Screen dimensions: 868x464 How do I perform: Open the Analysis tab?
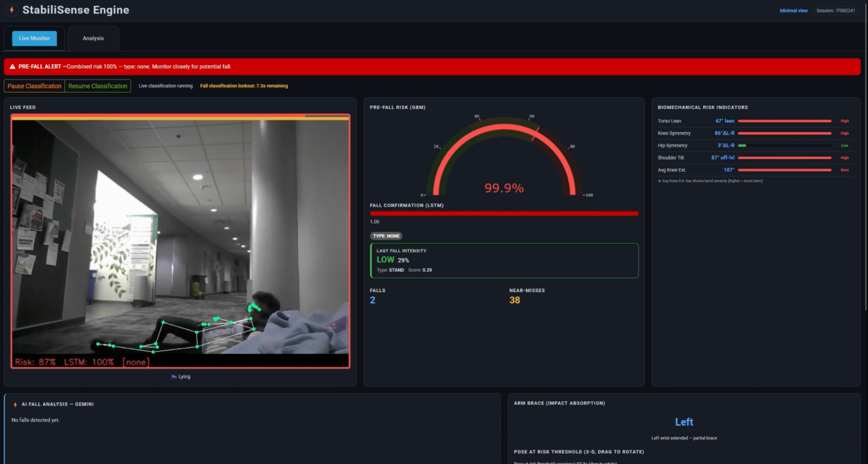point(93,38)
